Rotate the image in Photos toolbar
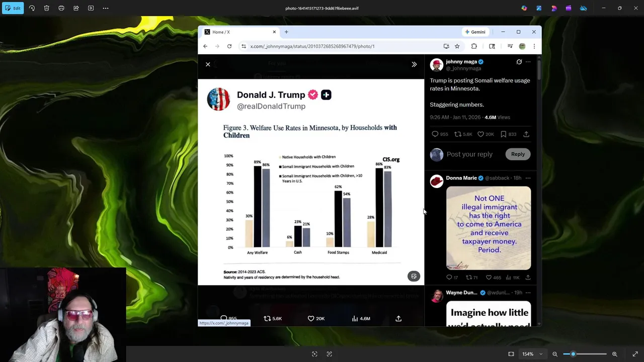This screenshot has width=644, height=362. click(32, 8)
